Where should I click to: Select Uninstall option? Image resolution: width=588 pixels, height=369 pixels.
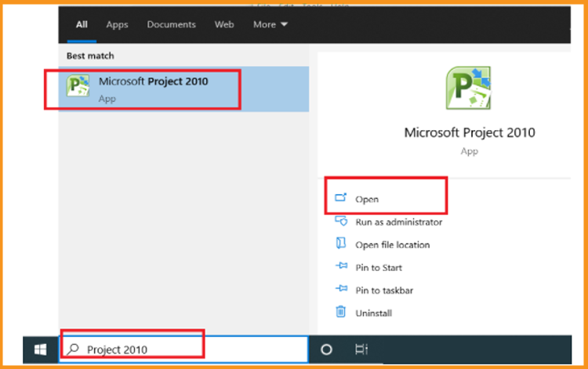click(x=373, y=313)
